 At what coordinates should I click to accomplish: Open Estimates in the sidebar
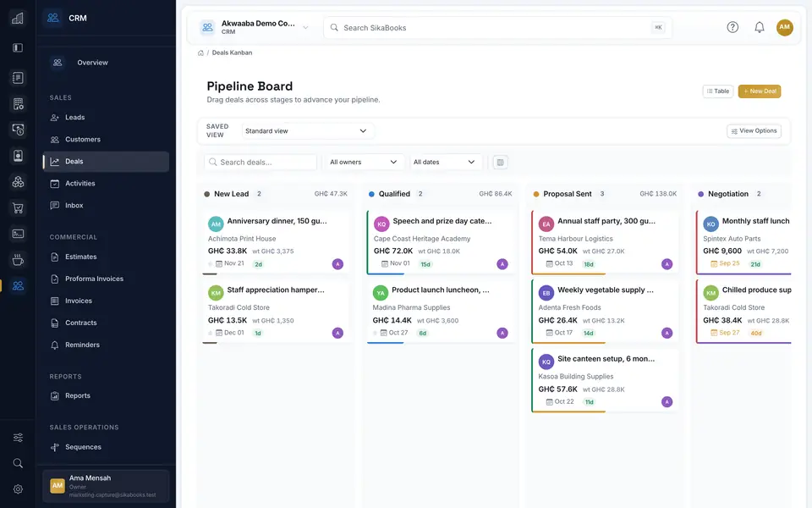tap(106, 257)
